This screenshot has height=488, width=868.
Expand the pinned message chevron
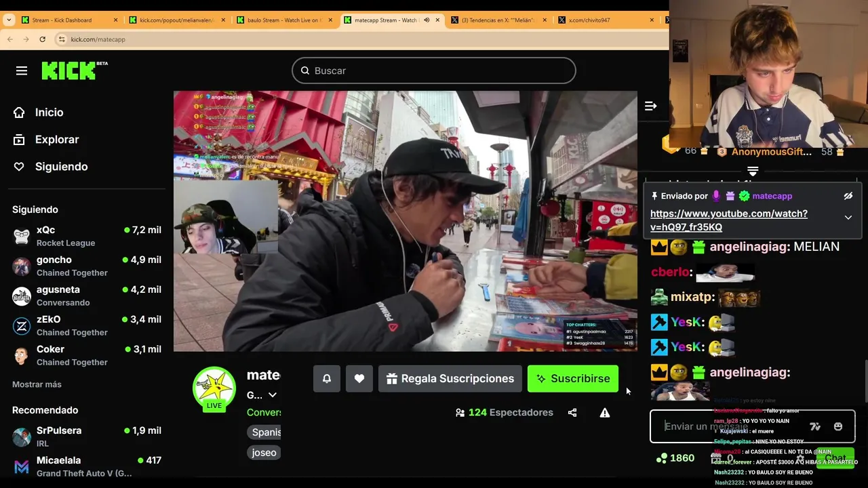[848, 218]
